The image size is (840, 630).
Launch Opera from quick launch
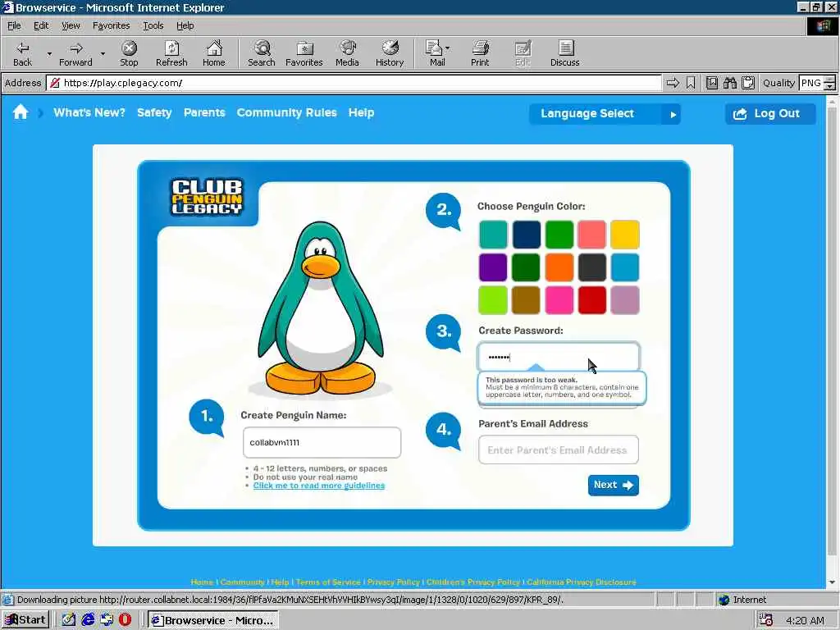coord(125,620)
